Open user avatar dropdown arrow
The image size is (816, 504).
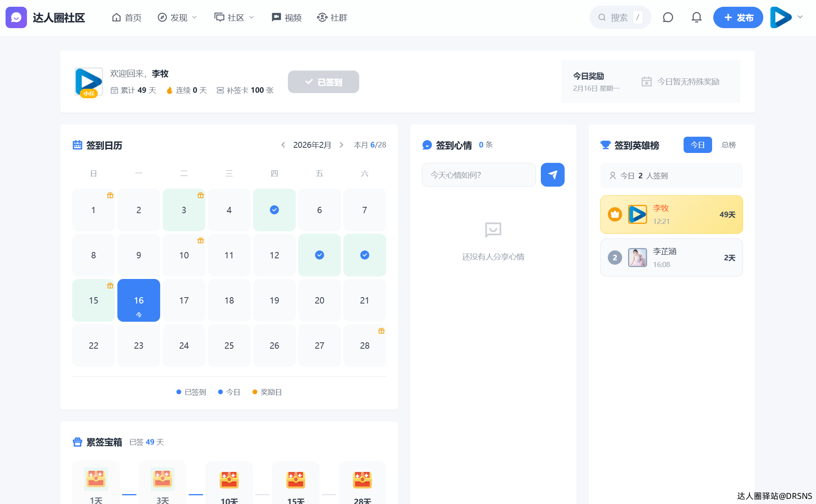(x=800, y=17)
